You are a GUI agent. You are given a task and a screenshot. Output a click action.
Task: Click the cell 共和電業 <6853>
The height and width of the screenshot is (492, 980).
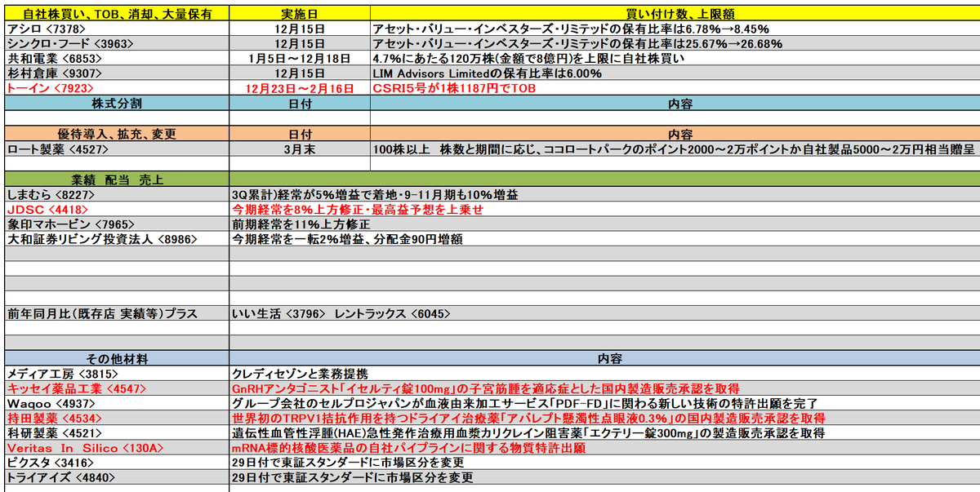[x=117, y=58]
